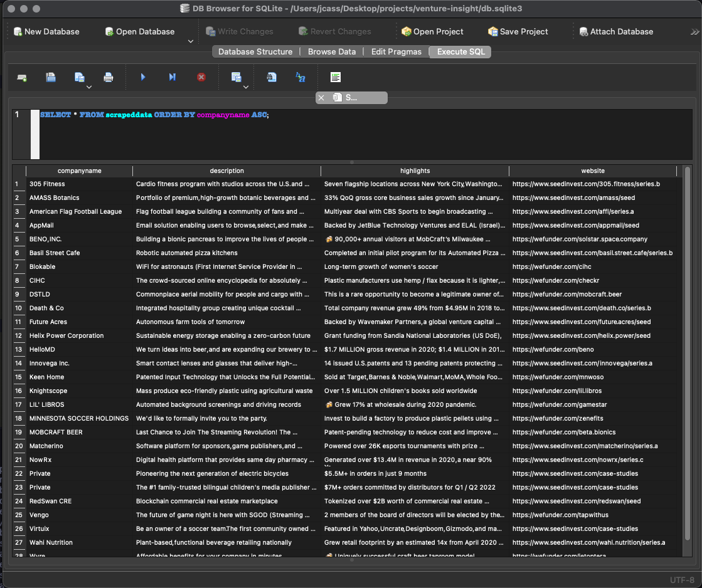Click Write Changes in the toolbar
The image size is (702, 588).
tap(239, 32)
